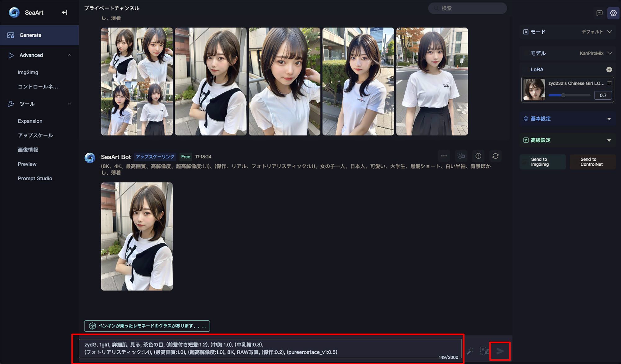Click the translate icon beside the prompt box
The height and width of the screenshot is (364, 621).
point(484,351)
